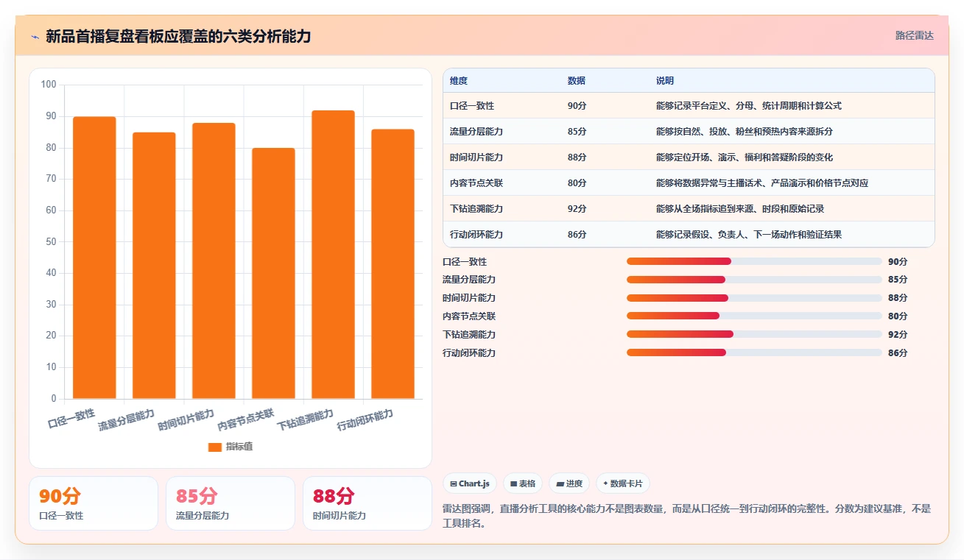Open the 90分 口径一致性 data card
964x560 pixels.
(94, 503)
